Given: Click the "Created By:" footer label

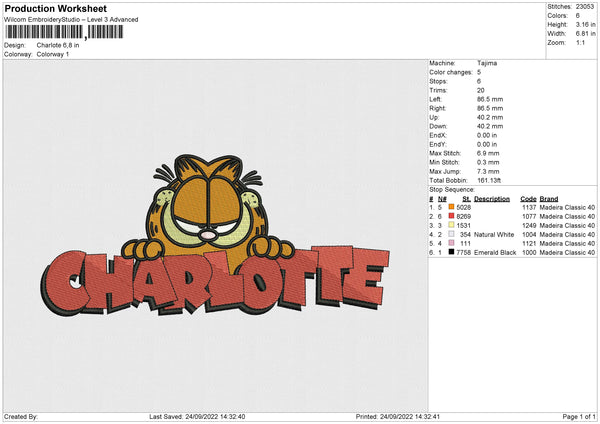Looking at the screenshot, I should click(x=21, y=416).
